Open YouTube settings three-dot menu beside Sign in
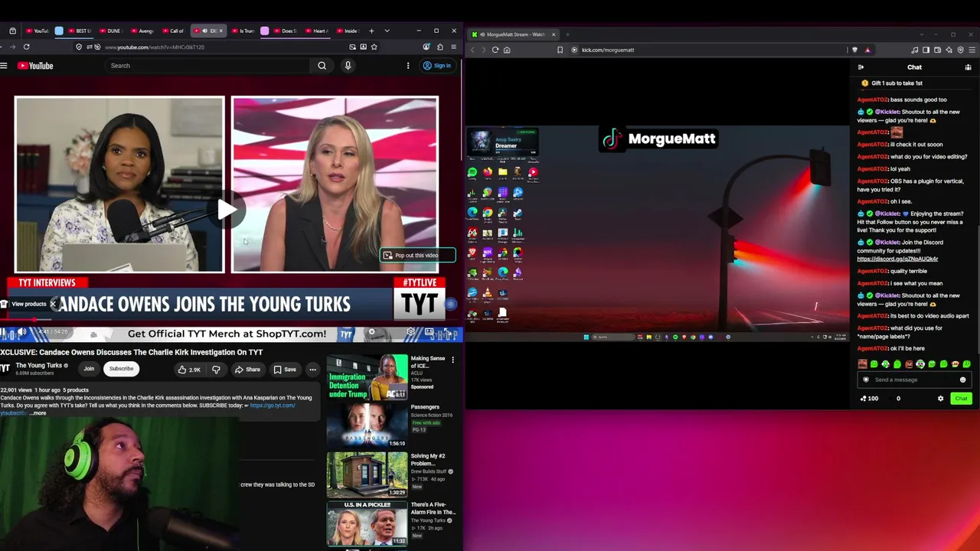 [x=408, y=66]
